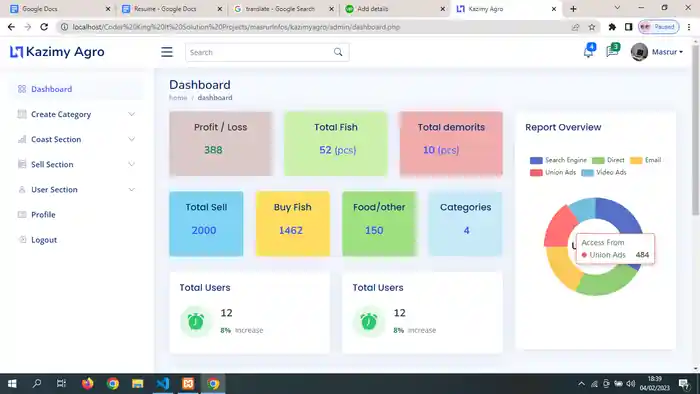This screenshot has height=394, width=700.
Task: Toggle Search Engine legend in chart
Action: [558, 160]
